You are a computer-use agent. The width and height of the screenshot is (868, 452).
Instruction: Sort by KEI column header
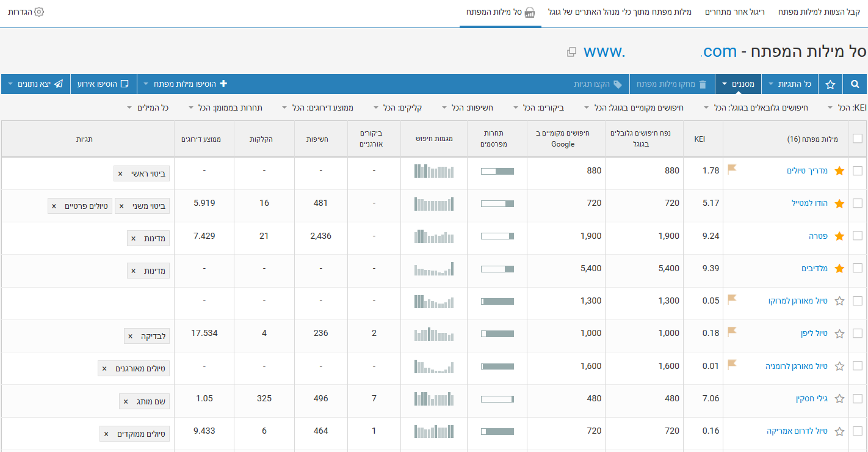pos(700,139)
